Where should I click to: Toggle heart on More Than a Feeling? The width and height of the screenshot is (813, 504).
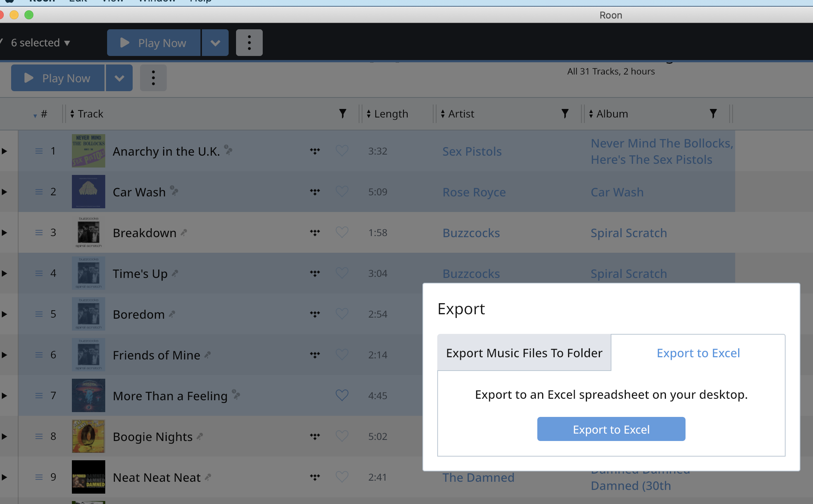coord(342,395)
